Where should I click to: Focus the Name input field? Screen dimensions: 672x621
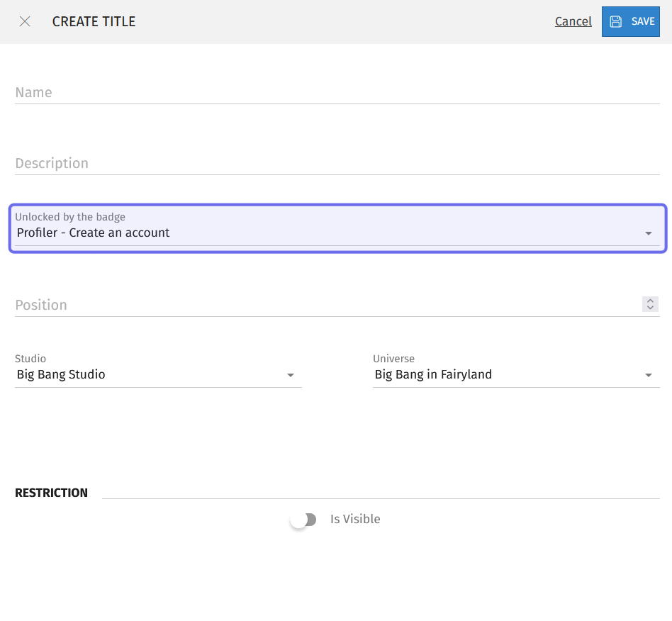337,93
